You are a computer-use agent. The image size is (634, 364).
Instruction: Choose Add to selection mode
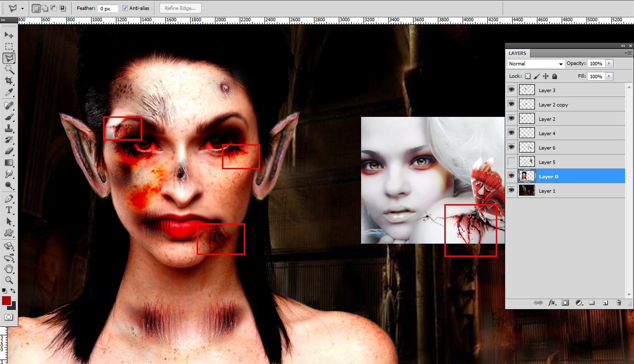[x=45, y=8]
